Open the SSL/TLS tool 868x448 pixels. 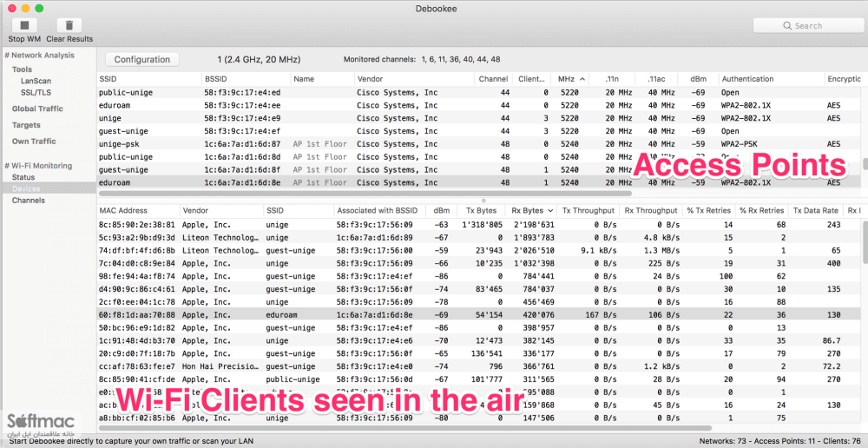(x=36, y=93)
